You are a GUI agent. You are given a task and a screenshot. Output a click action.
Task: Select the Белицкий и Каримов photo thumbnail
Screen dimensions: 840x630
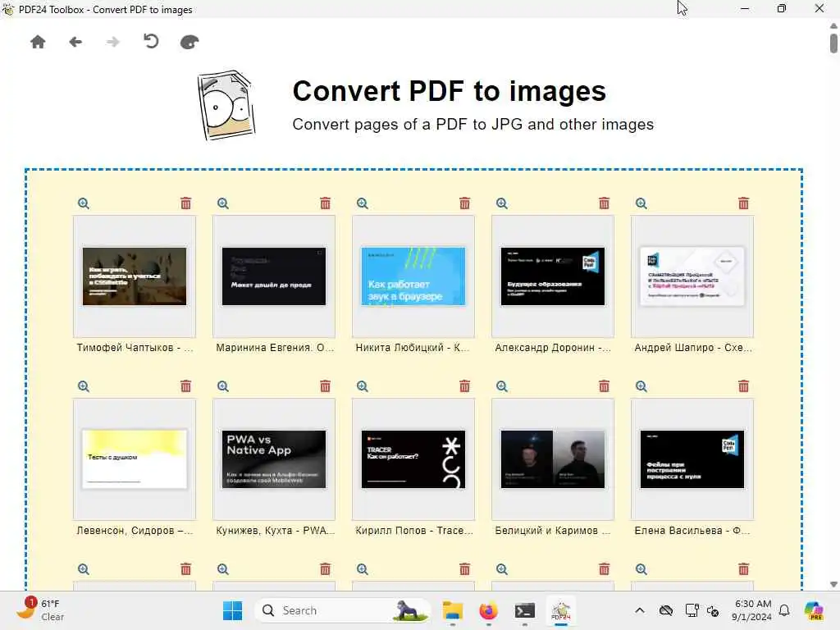point(553,459)
